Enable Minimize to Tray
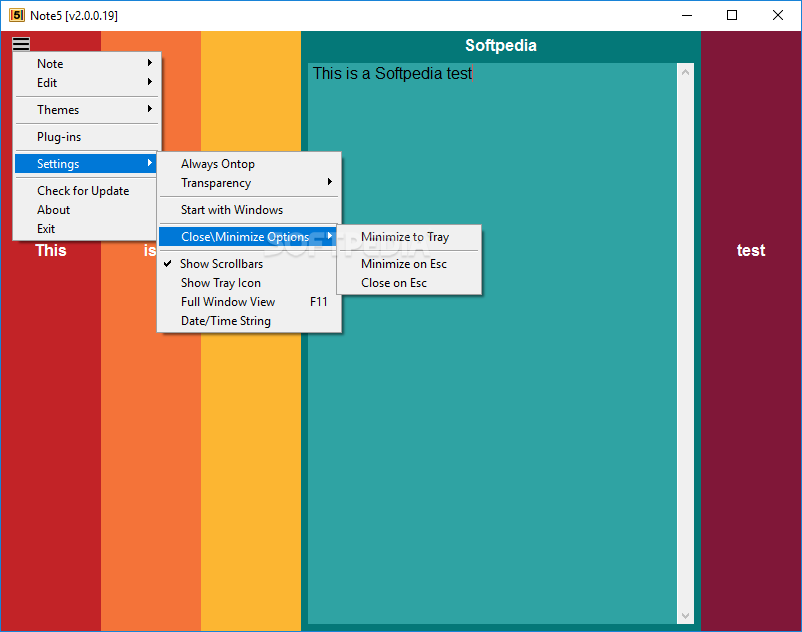 tap(409, 237)
